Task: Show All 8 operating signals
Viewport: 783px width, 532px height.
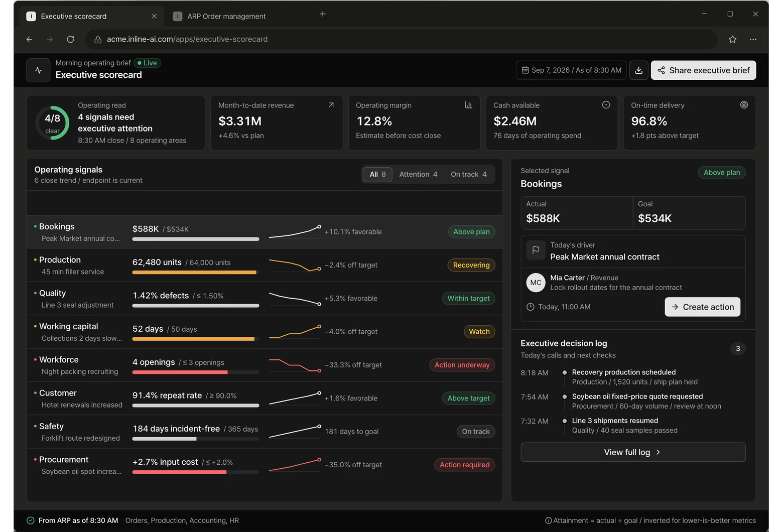Action: 377,174
